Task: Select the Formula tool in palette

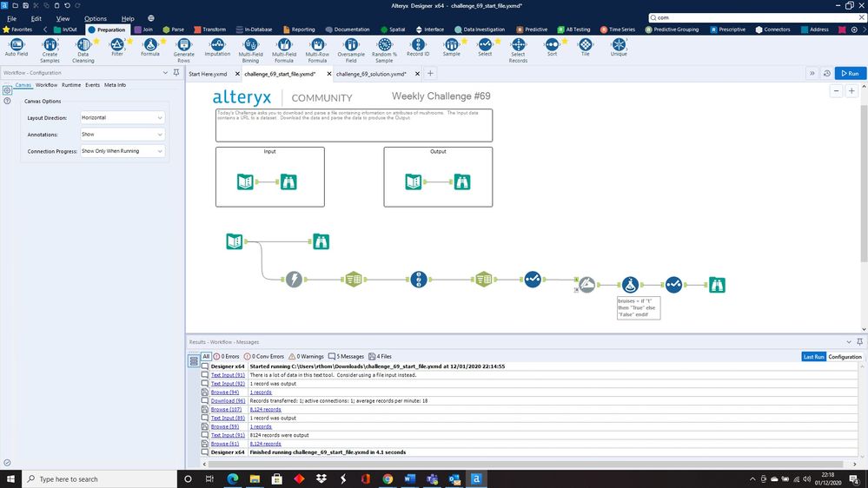Action: tap(150, 48)
